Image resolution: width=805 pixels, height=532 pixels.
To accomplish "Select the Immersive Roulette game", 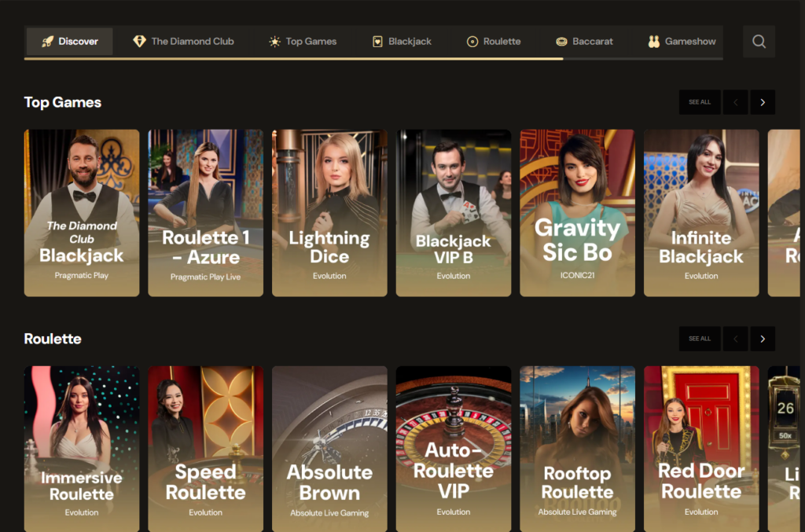I will click(81, 449).
